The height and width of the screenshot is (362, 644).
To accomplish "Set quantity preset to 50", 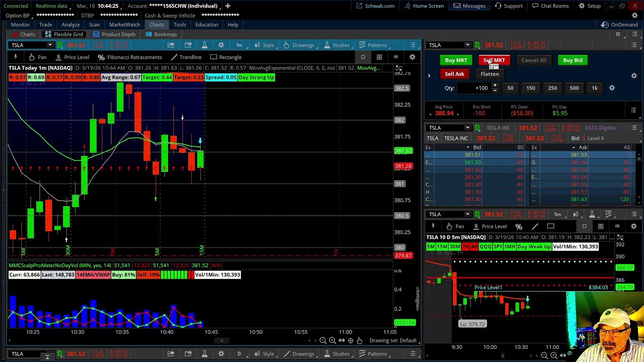I will pyautogui.click(x=510, y=88).
